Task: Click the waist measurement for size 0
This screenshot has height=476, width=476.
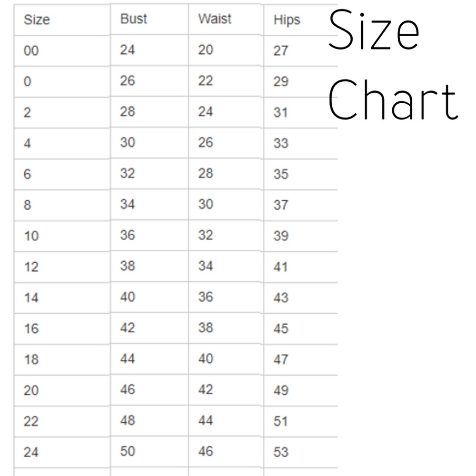Action: (x=206, y=80)
